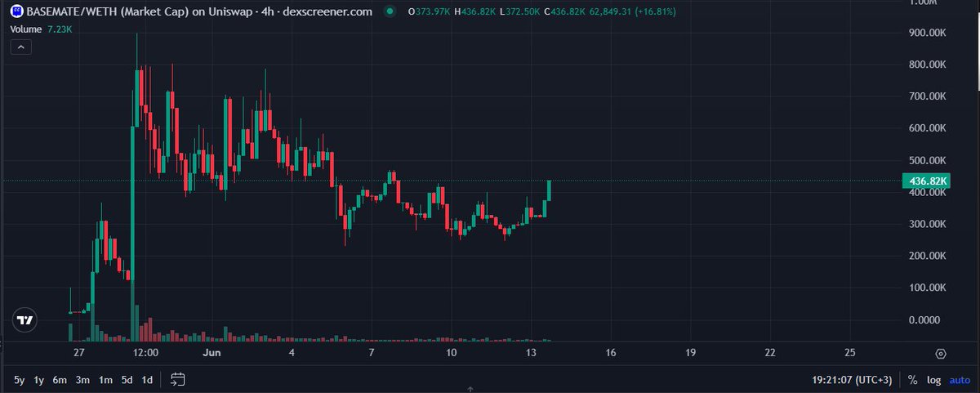The width and height of the screenshot is (980, 393).
Task: Click the high value H436.82K
Action: [x=475, y=12]
